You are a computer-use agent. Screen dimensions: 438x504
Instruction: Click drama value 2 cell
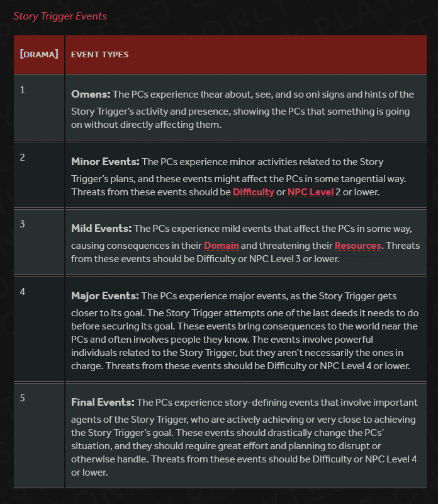coord(39,175)
